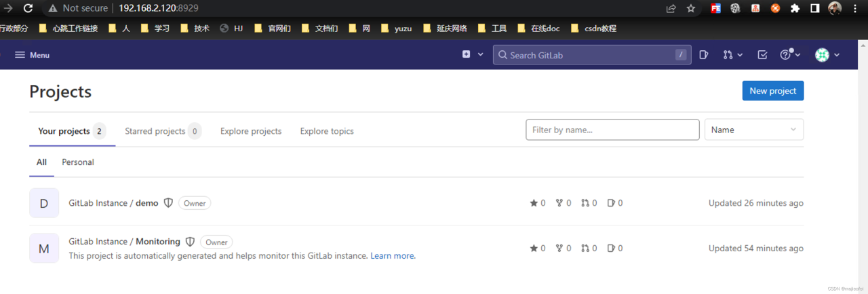This screenshot has width=868, height=294.
Task: Open the GitLab Menu hamburger
Action: 32,55
